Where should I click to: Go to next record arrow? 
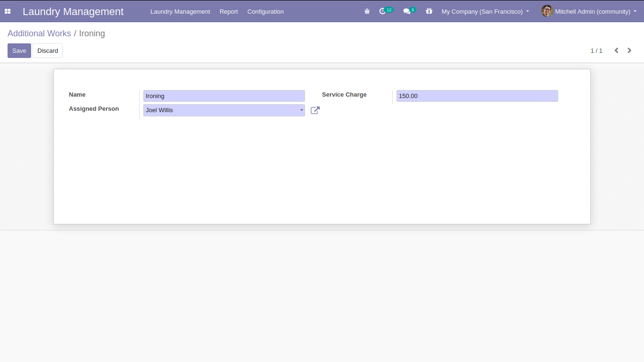click(629, 50)
